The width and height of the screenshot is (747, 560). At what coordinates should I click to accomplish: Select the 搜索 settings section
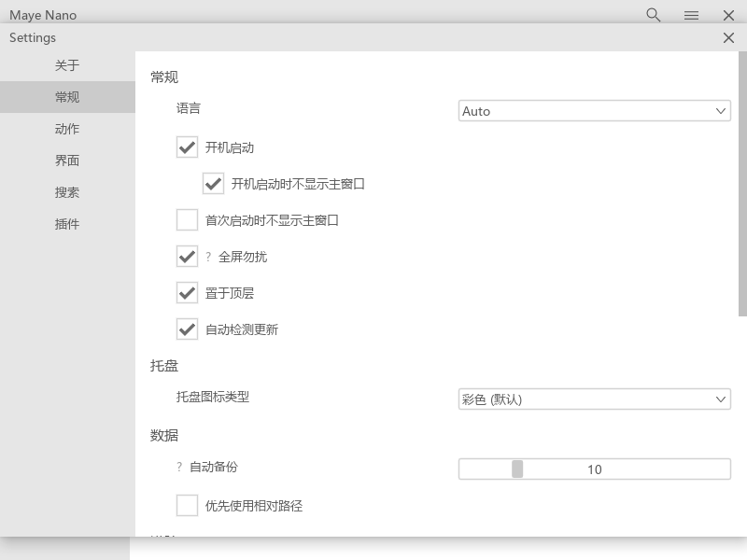(x=67, y=191)
